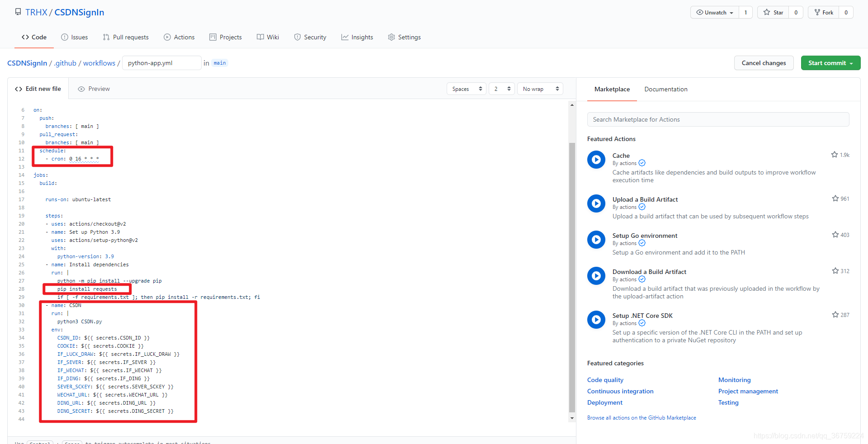Open the Spaces indent mode dropdown
Image resolution: width=868 pixels, height=444 pixels.
467,89
